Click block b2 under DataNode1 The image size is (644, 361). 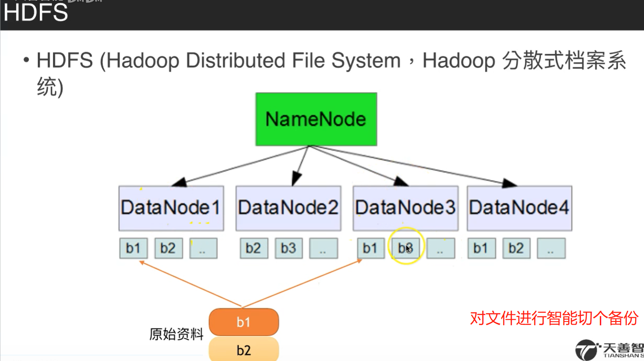[168, 248]
